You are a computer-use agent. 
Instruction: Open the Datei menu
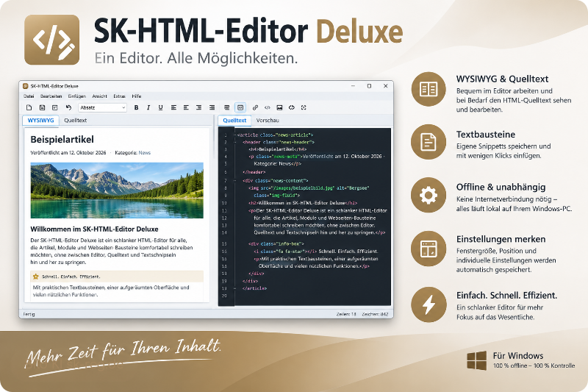click(29, 96)
